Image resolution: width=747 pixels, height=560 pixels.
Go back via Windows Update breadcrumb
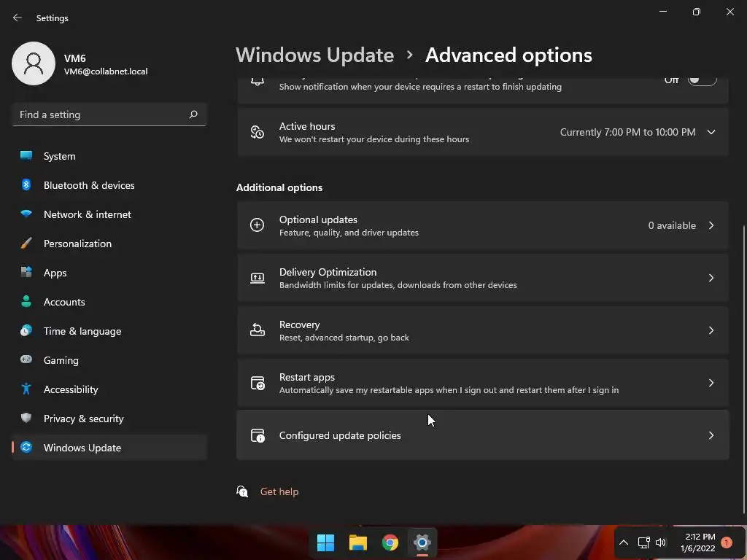pyautogui.click(x=314, y=55)
